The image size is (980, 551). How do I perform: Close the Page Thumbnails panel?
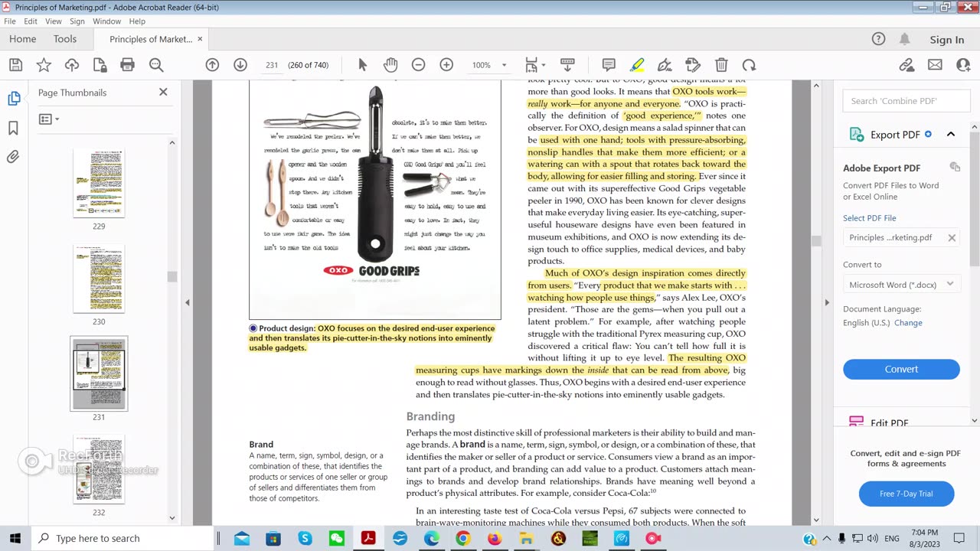163,92
